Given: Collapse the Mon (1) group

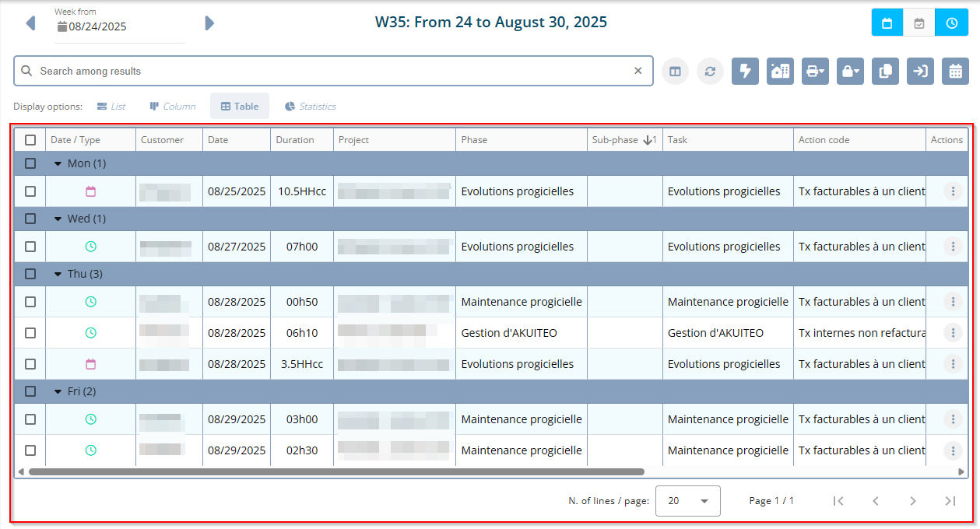Looking at the screenshot, I should (58, 164).
